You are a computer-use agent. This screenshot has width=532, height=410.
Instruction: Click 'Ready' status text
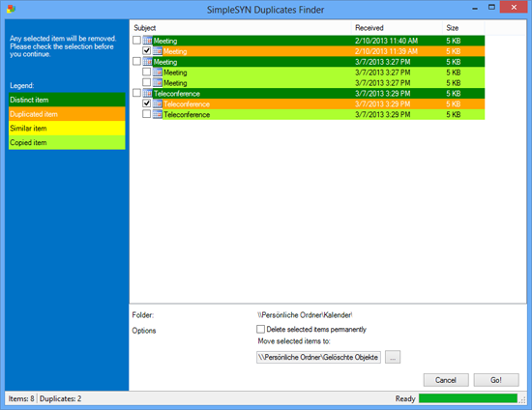pyautogui.click(x=405, y=398)
